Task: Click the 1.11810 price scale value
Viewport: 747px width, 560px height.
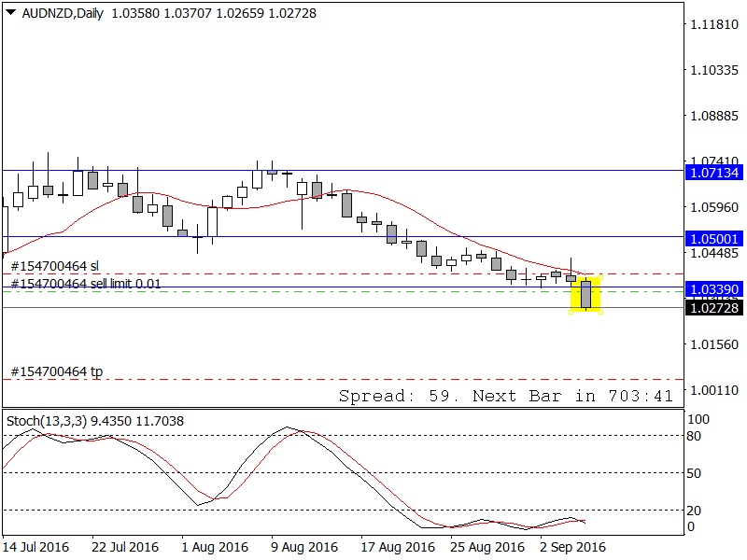Action: pyautogui.click(x=714, y=24)
